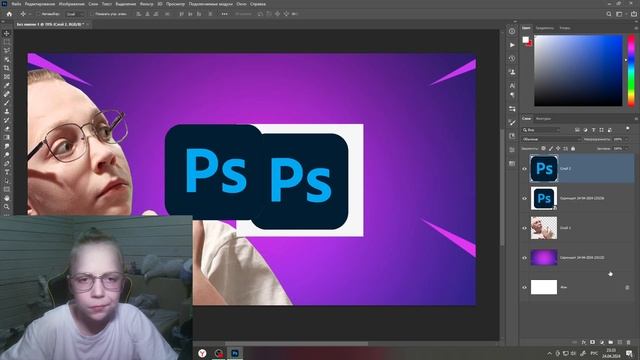Switch to the Контуры tab
Image resolution: width=640 pixels, height=360 pixels.
click(x=543, y=119)
